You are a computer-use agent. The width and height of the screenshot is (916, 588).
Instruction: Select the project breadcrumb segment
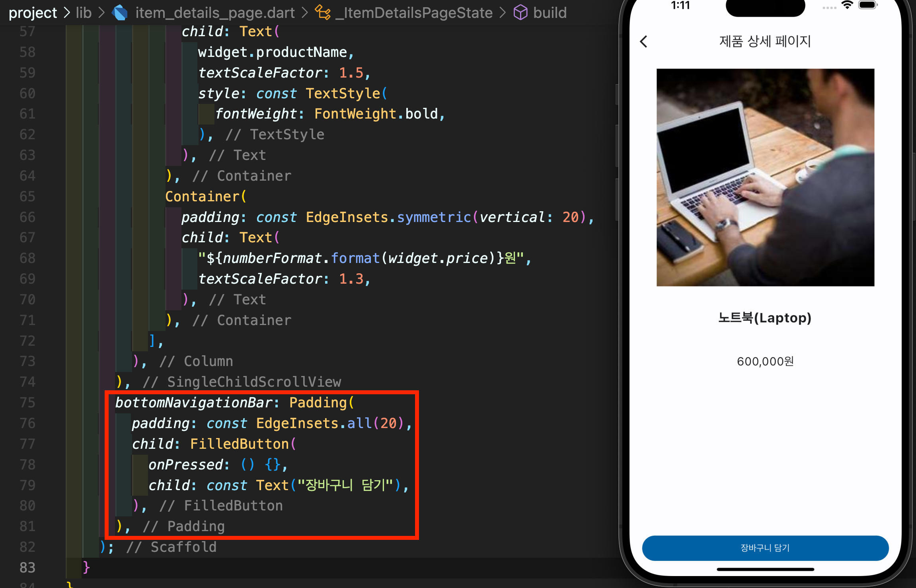click(33, 13)
